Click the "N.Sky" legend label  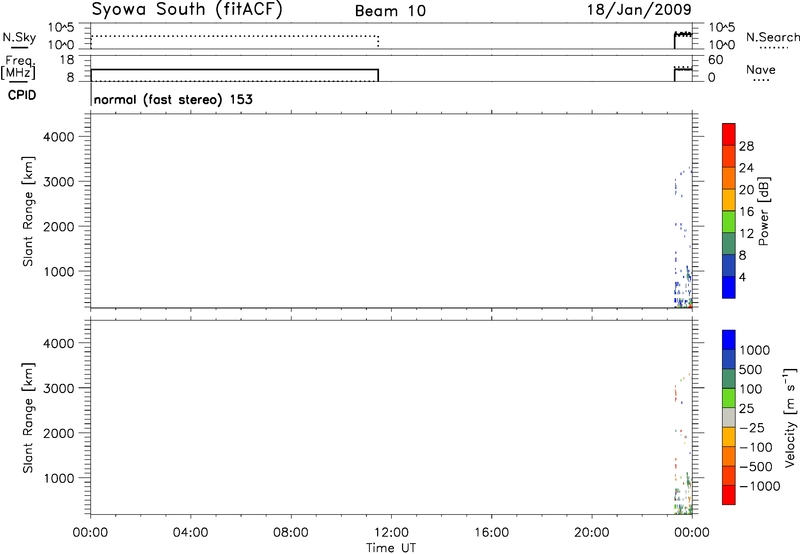(x=19, y=37)
